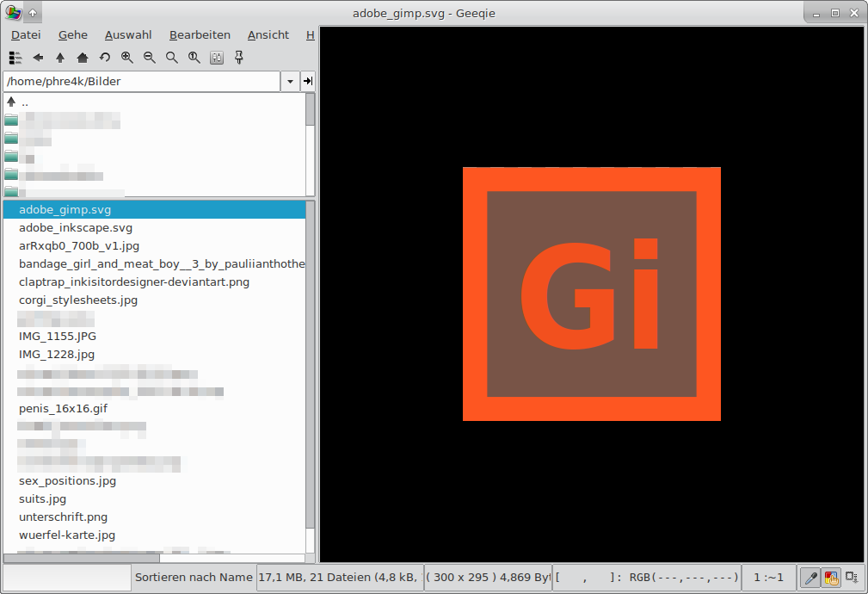Open the zoom ratio 1:~1 selector
The image size is (868, 594).
point(768,578)
